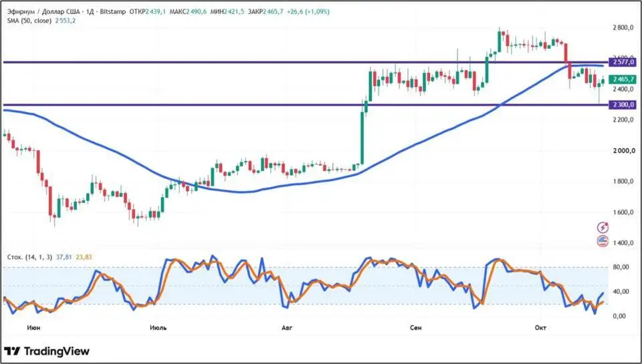Viewport: 642px width, 364px height.
Task: Click the Июль month label on time axis
Action: click(158, 327)
